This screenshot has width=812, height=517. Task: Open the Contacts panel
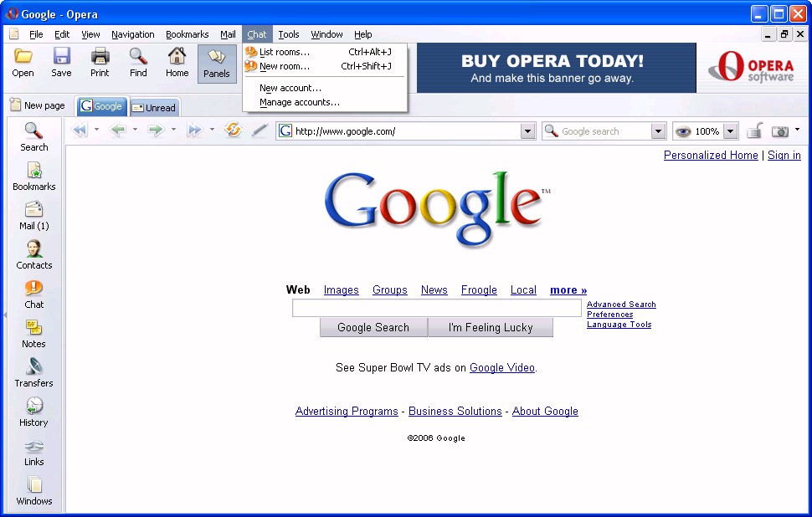tap(33, 254)
